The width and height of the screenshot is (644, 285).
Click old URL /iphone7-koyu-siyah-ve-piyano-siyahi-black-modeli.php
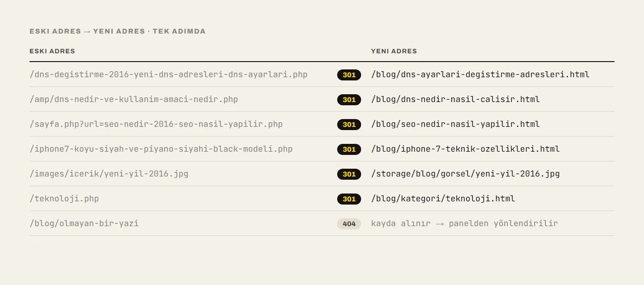161,149
